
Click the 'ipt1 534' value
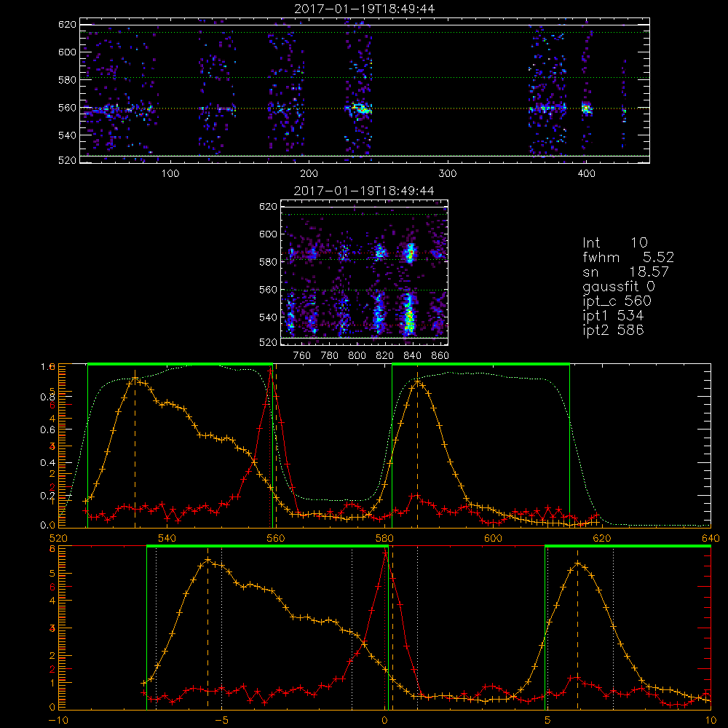coord(613,316)
